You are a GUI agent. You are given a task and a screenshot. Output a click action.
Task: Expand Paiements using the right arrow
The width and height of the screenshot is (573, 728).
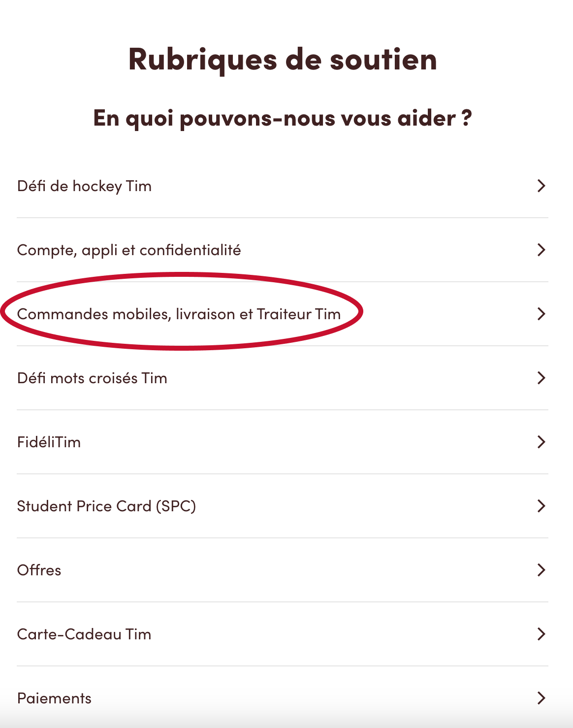pyautogui.click(x=541, y=698)
